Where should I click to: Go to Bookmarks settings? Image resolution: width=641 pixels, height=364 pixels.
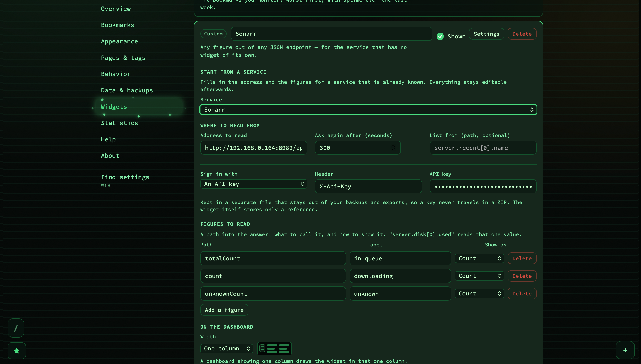(118, 25)
